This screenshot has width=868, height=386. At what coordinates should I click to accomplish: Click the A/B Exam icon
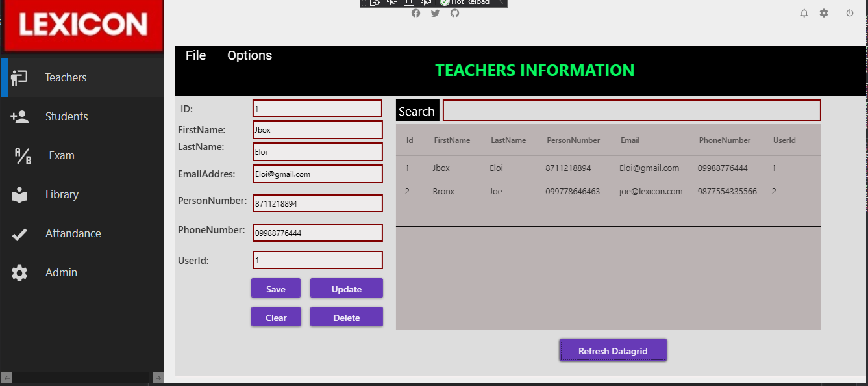(x=19, y=155)
